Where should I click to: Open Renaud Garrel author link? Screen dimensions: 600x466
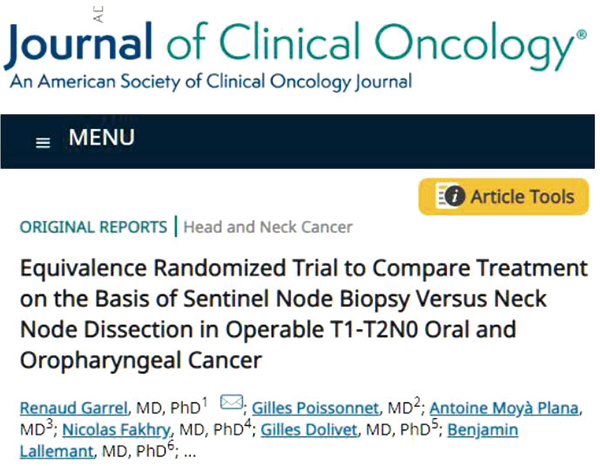(x=73, y=408)
